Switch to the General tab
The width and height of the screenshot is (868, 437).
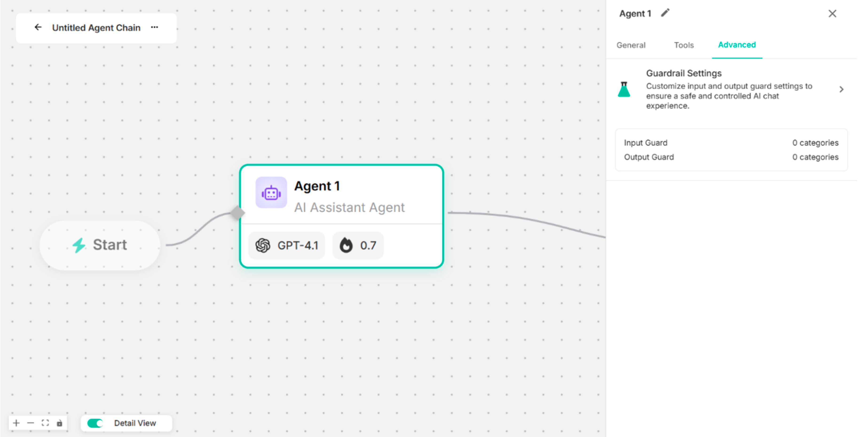631,45
